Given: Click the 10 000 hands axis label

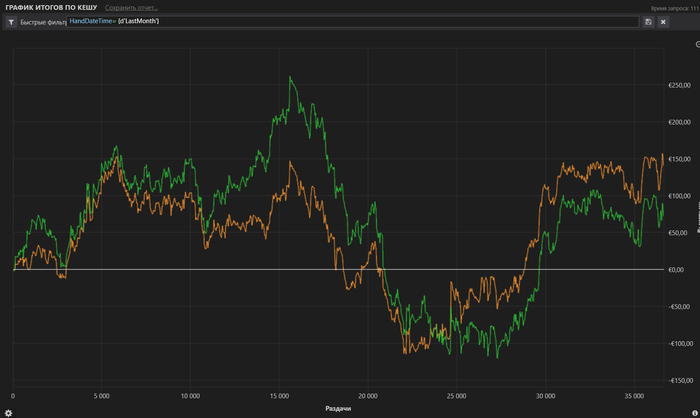Looking at the screenshot, I should (x=190, y=396).
